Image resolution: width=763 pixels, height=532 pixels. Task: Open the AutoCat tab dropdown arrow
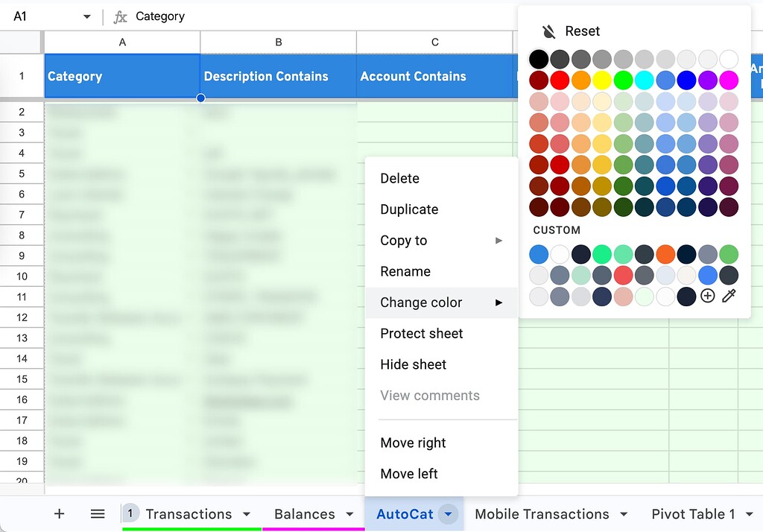(x=448, y=514)
